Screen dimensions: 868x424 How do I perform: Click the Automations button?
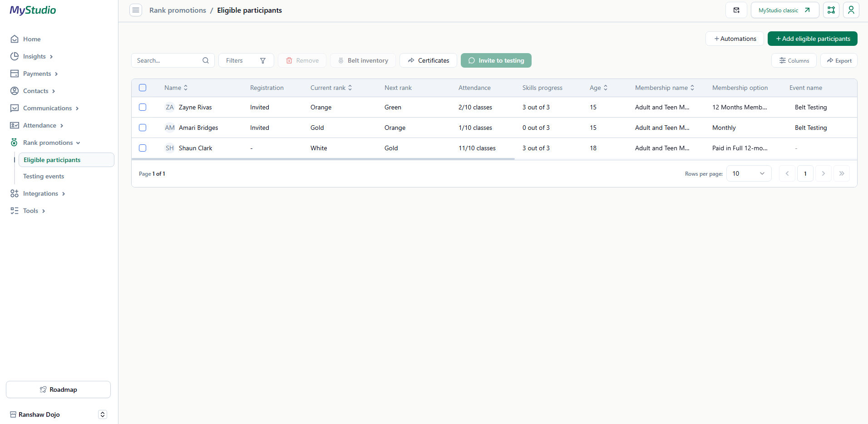click(x=735, y=39)
